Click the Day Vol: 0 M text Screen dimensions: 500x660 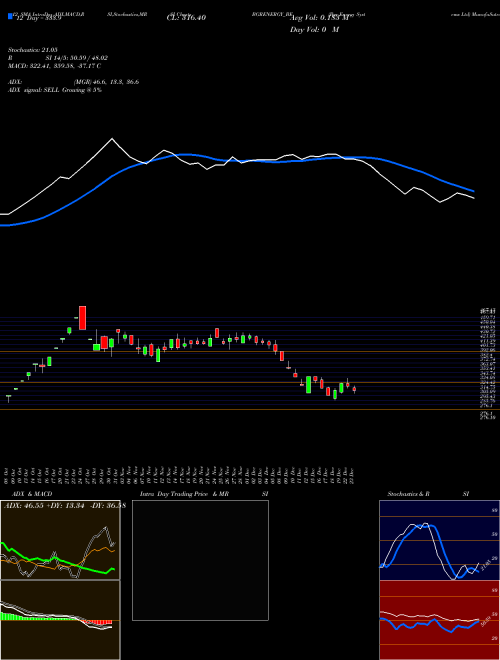(x=314, y=29)
